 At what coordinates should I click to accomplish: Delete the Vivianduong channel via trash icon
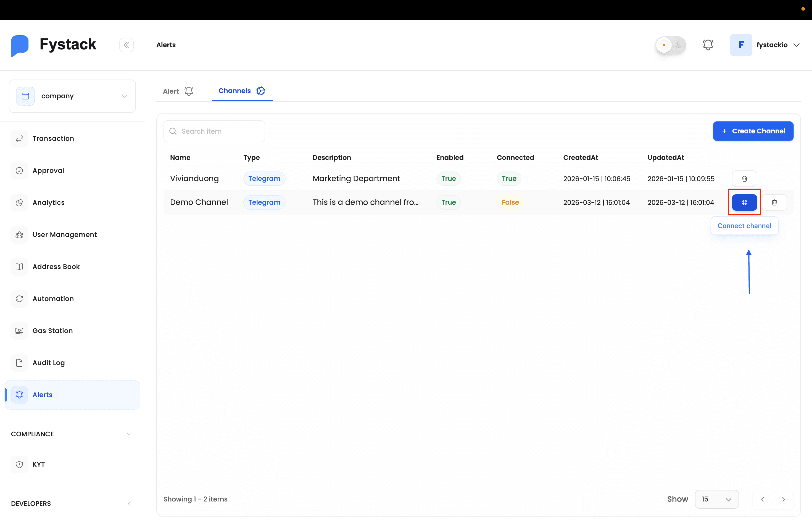pyautogui.click(x=744, y=178)
